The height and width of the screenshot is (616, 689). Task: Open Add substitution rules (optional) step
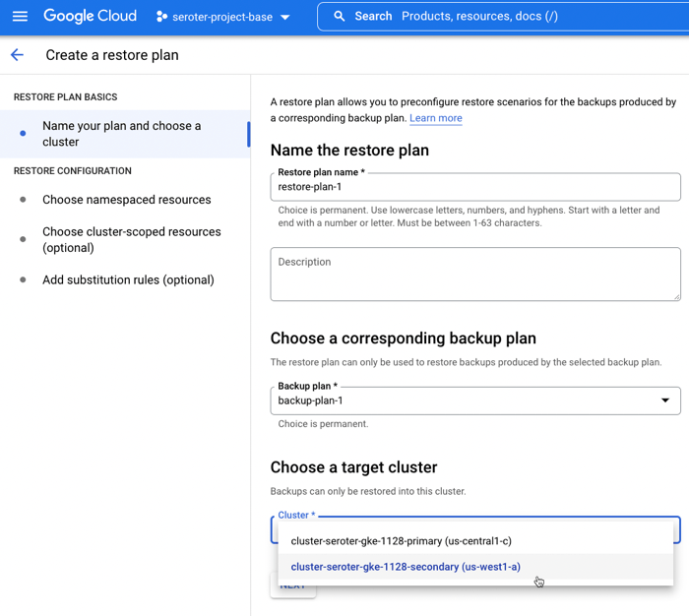click(128, 280)
